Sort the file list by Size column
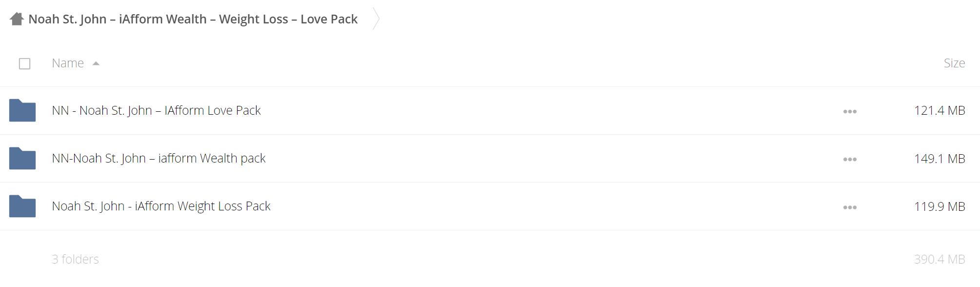The height and width of the screenshot is (287, 980). point(954,63)
